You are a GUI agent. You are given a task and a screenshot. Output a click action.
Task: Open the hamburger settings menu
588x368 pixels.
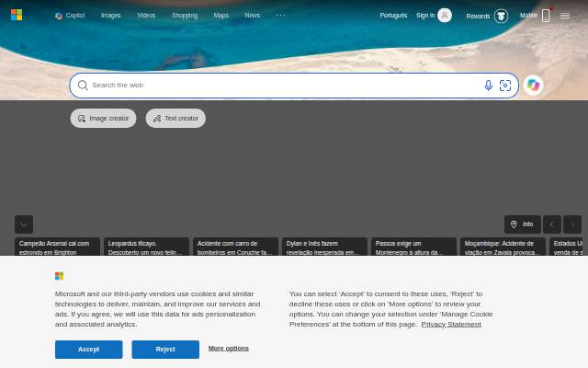point(565,16)
